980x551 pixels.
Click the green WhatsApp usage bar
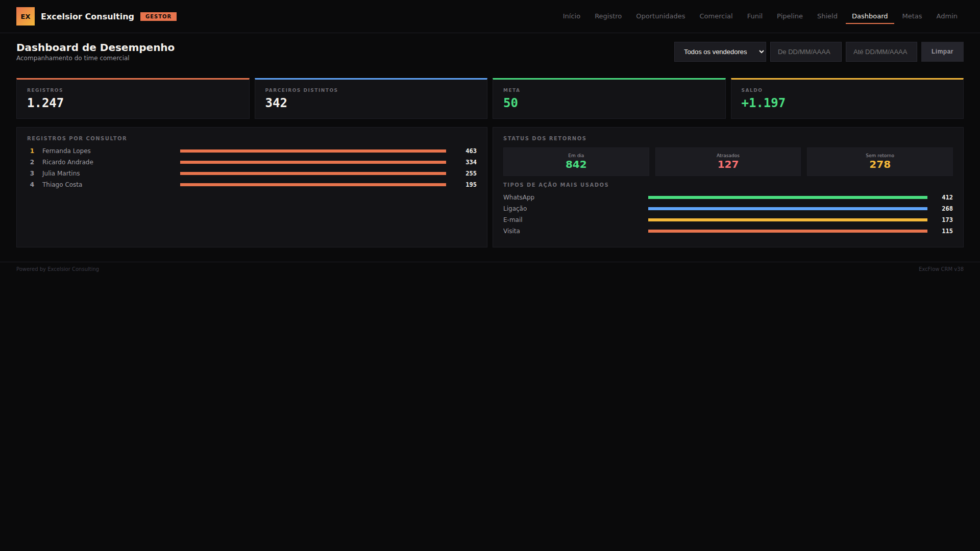[x=787, y=197]
